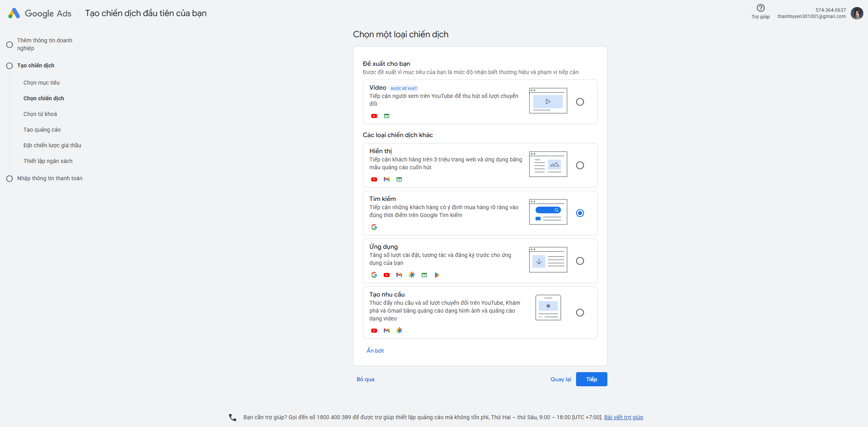Click the Trợ giúp label
This screenshot has width=868, height=427.
point(760,17)
